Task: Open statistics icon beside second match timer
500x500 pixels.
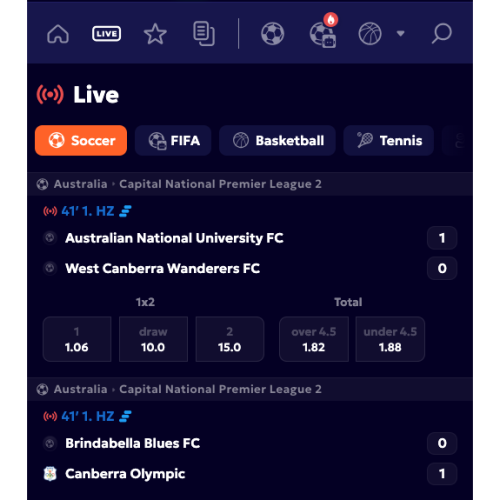Action: (x=125, y=416)
